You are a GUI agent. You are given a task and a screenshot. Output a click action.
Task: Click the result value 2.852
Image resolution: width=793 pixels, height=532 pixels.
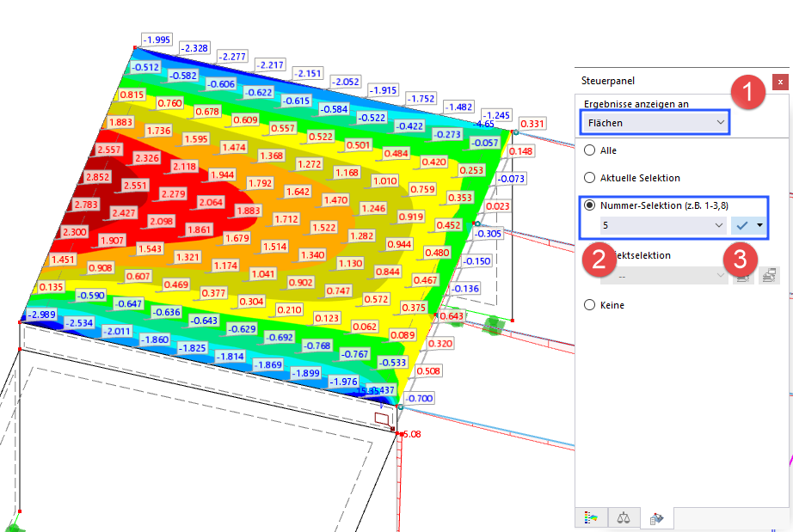pos(97,177)
